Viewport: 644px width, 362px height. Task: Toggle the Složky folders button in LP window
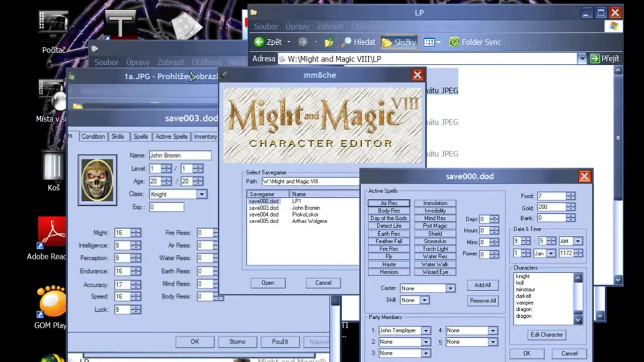tap(399, 42)
